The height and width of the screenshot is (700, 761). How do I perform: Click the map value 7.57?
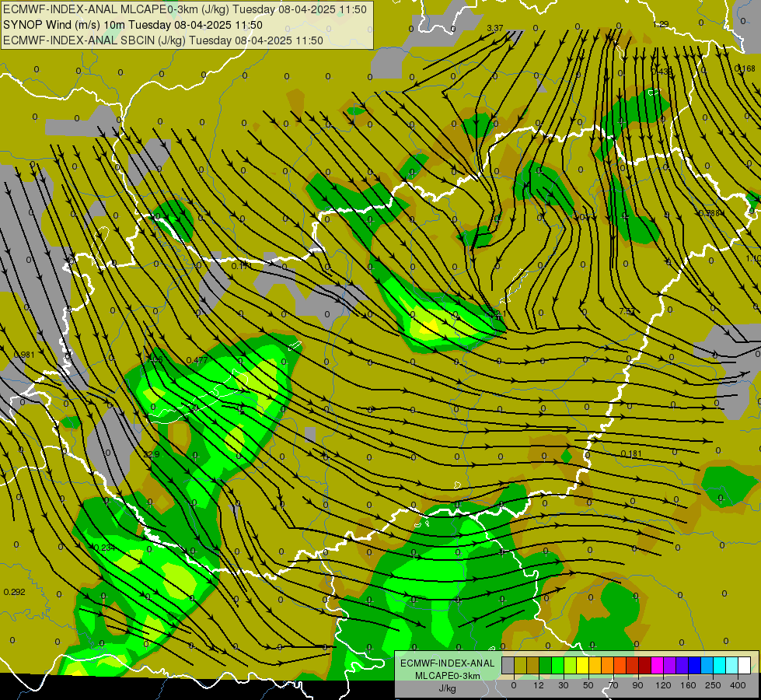(627, 311)
